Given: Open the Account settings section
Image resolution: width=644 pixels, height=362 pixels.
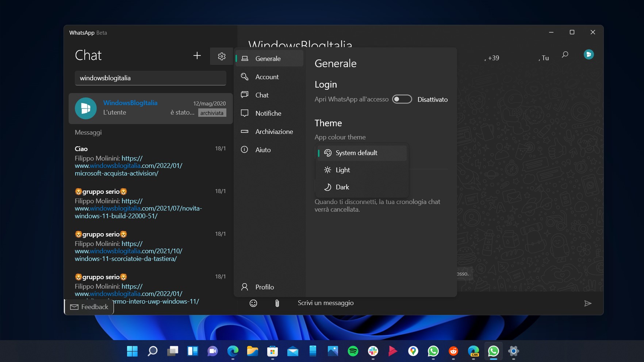Looking at the screenshot, I should [269, 77].
